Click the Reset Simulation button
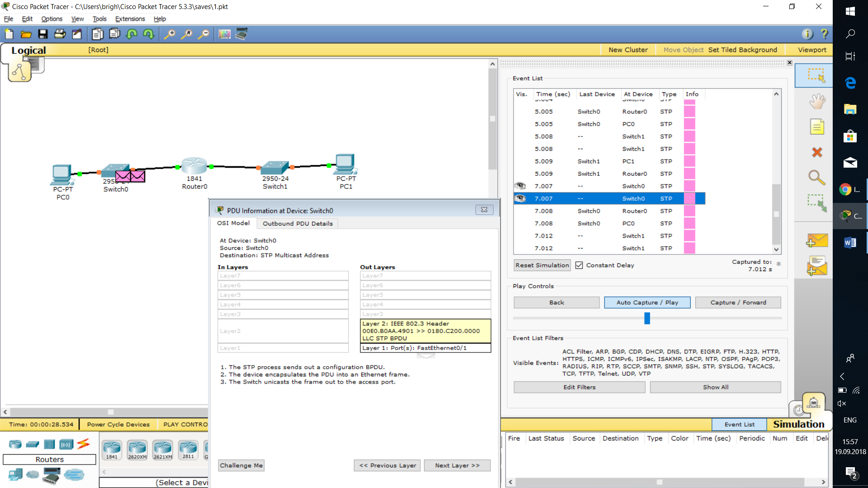The image size is (868, 488). [542, 265]
